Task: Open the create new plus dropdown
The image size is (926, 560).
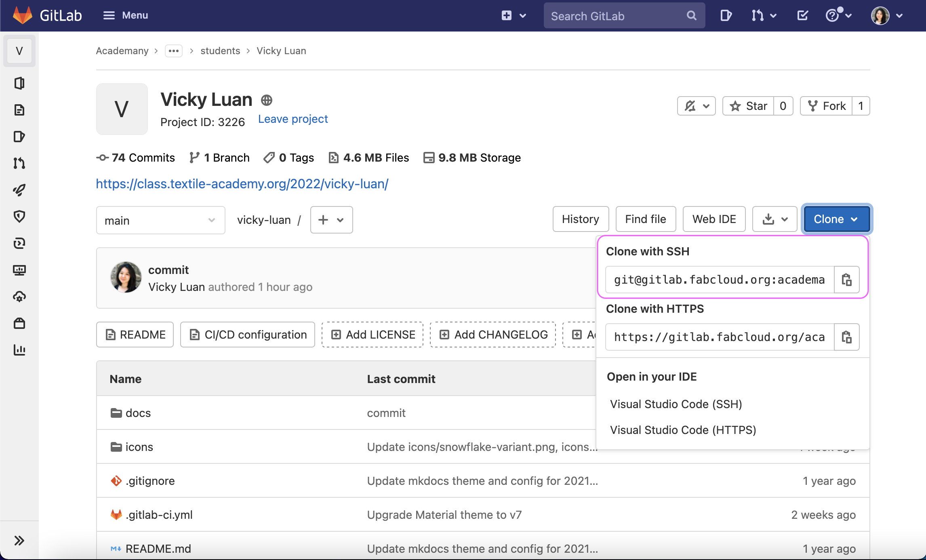Action: coord(514,16)
